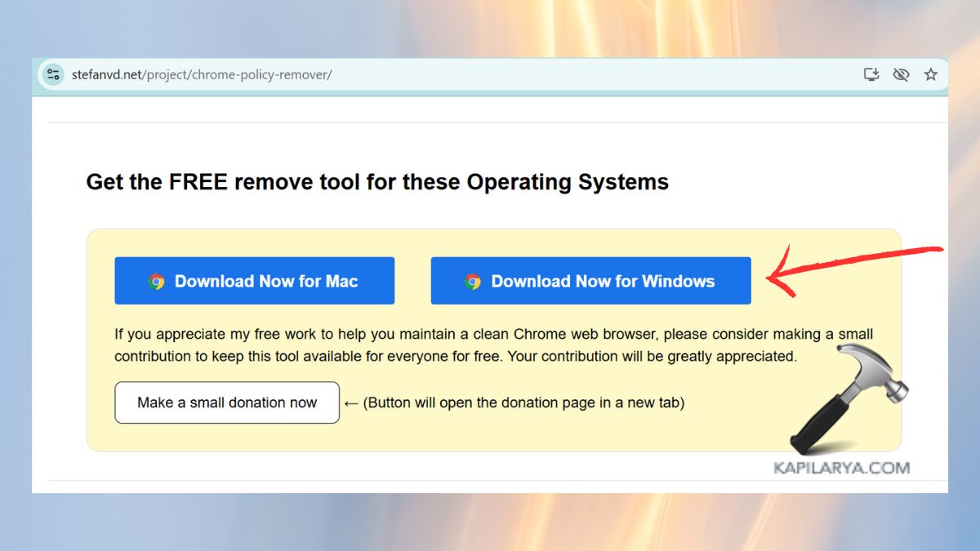
Task: Download Now for Windows
Action: [590, 280]
